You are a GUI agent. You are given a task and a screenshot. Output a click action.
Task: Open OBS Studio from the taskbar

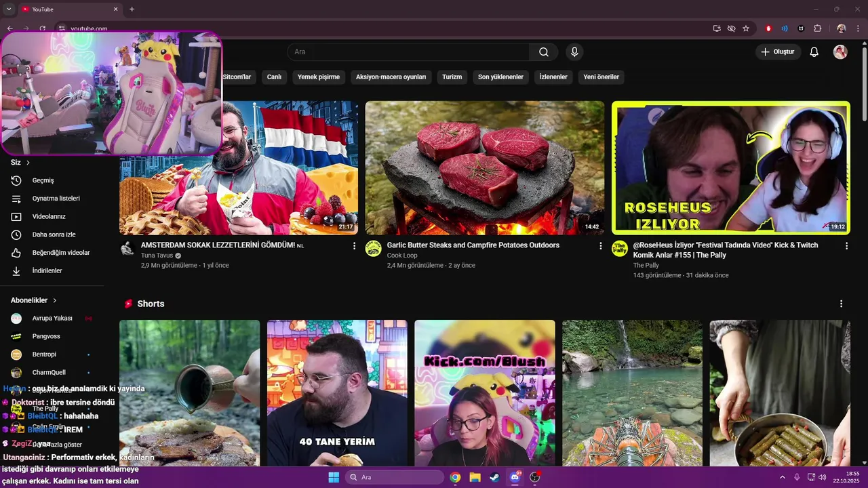(x=535, y=477)
